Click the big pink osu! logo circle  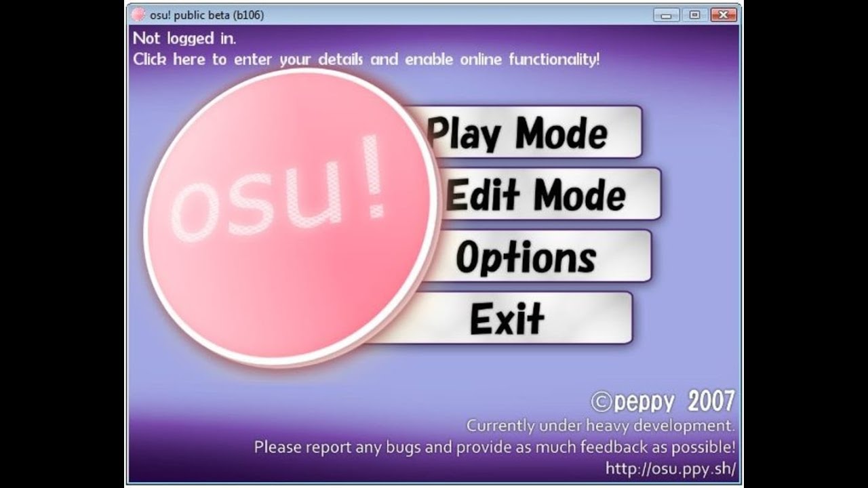pos(292,218)
